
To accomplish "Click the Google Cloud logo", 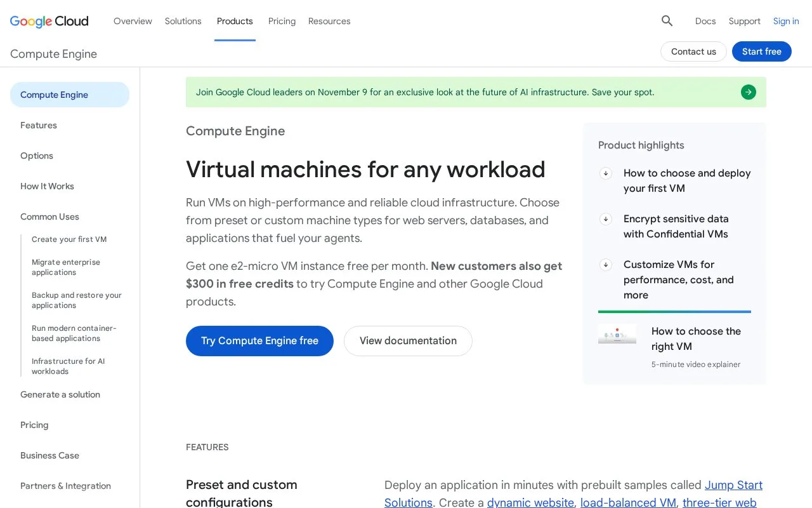I will pyautogui.click(x=49, y=21).
